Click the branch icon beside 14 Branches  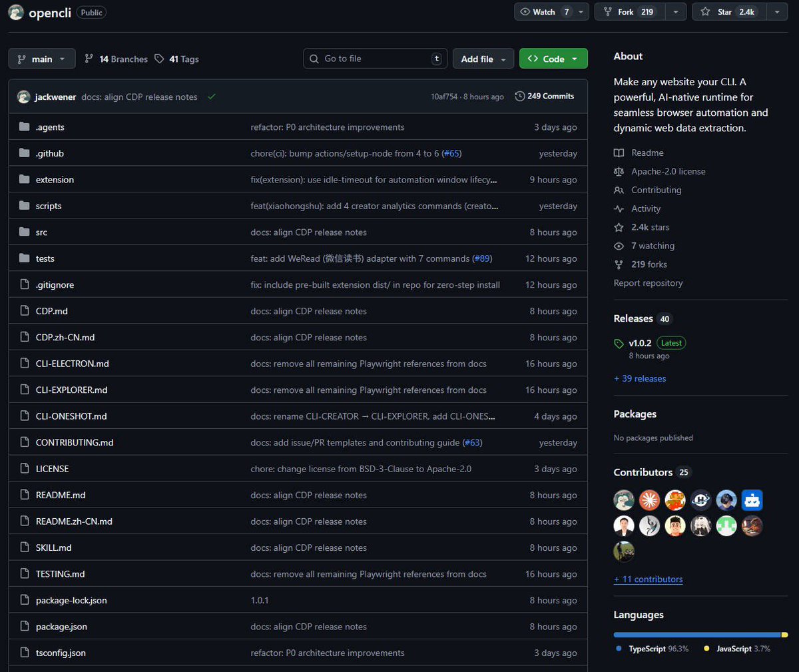[89, 59]
